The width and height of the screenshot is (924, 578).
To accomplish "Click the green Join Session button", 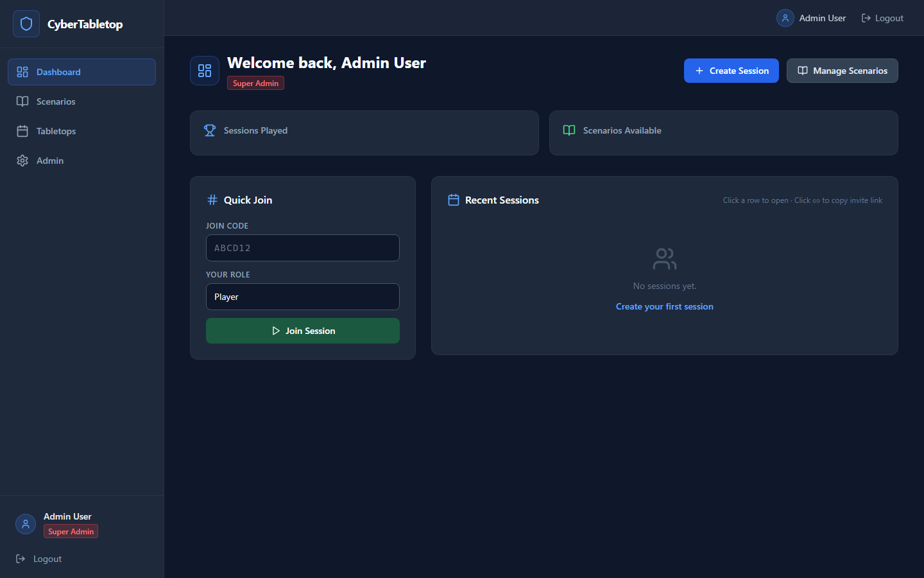I will coord(303,331).
